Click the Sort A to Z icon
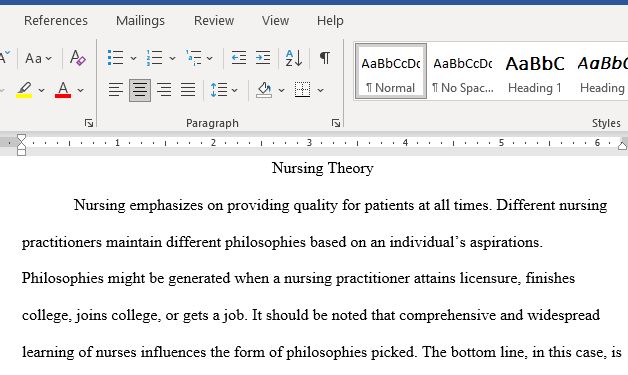Viewport: 628px width, 375px height. [x=294, y=58]
